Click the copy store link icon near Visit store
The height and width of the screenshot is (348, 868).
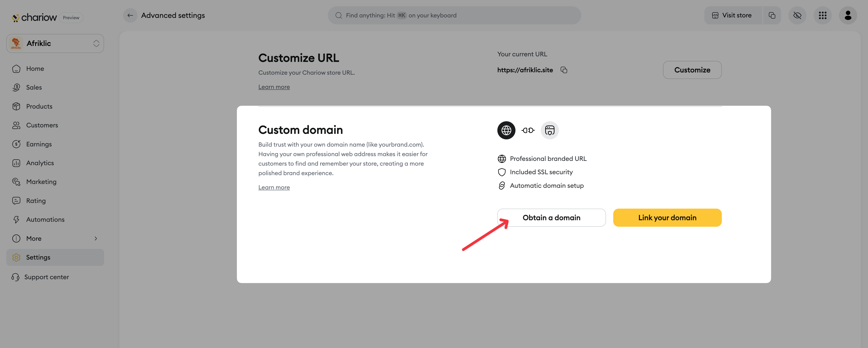(772, 15)
